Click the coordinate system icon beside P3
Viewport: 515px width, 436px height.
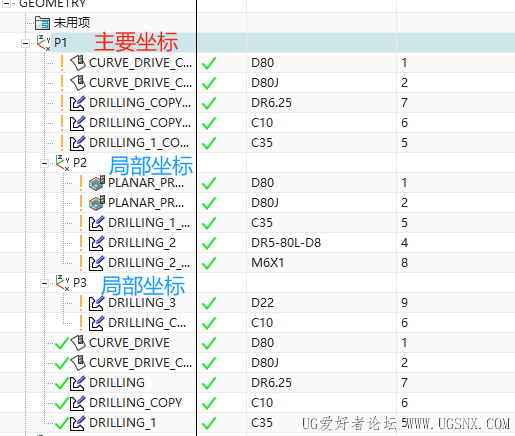[63, 283]
